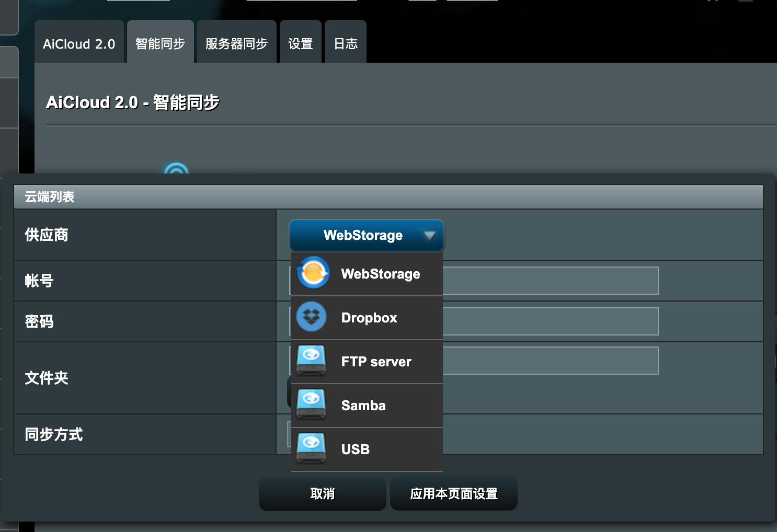The image size is (777, 532).
Task: Open the 供应商 provider dropdown
Action: pos(367,235)
